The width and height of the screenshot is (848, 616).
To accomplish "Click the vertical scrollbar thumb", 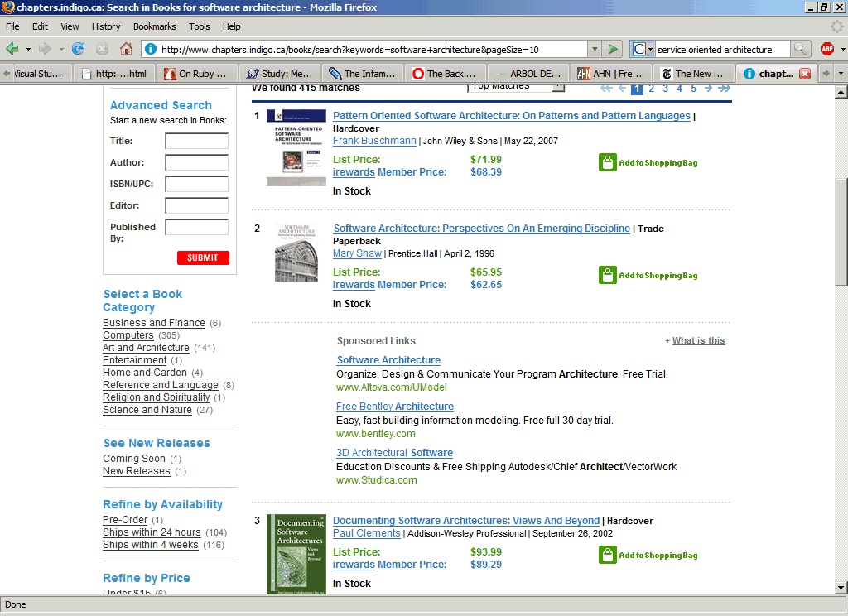I will tap(841, 232).
